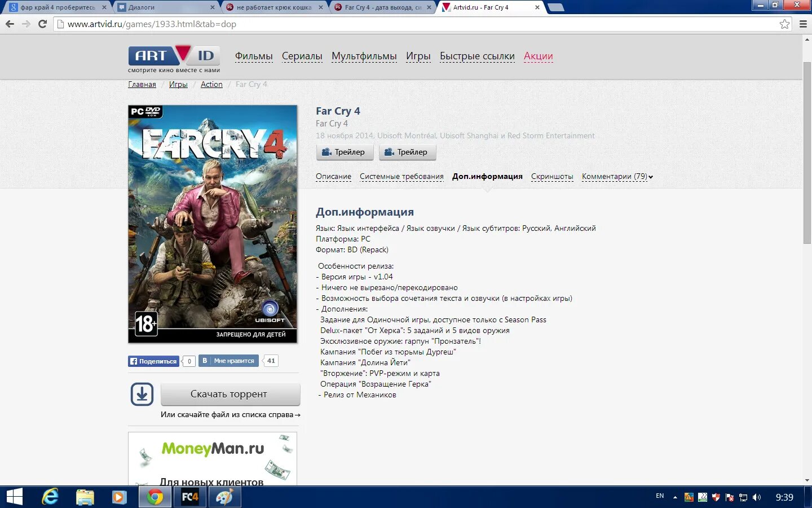Viewport: 812px width, 508px height.
Task: Close the Диалоги tab
Action: coord(213,7)
